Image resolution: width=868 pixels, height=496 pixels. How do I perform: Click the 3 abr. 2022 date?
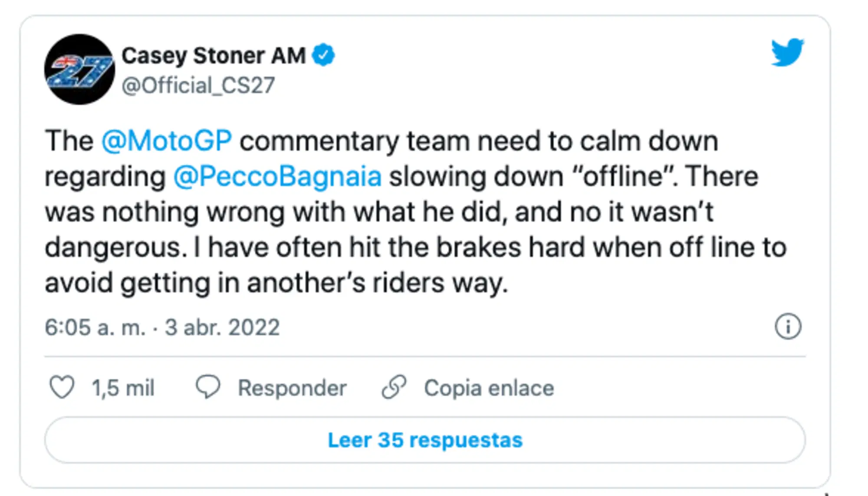tap(222, 328)
